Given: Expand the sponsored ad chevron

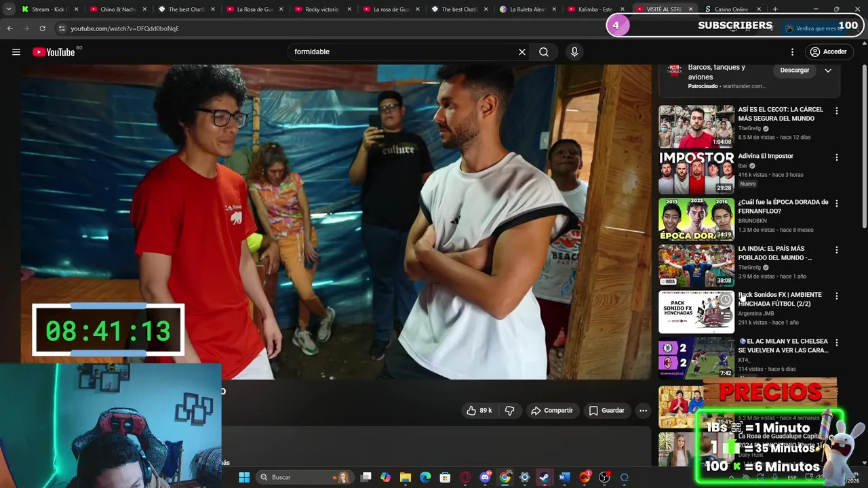Looking at the screenshot, I should click(x=828, y=70).
